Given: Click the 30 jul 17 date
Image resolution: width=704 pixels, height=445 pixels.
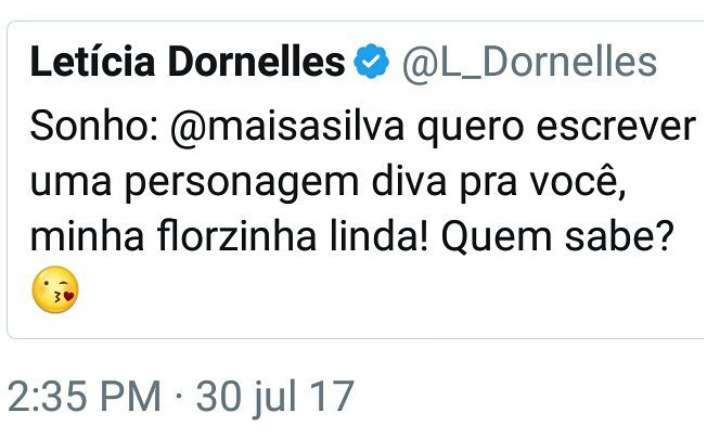Looking at the screenshot, I should (x=275, y=397).
